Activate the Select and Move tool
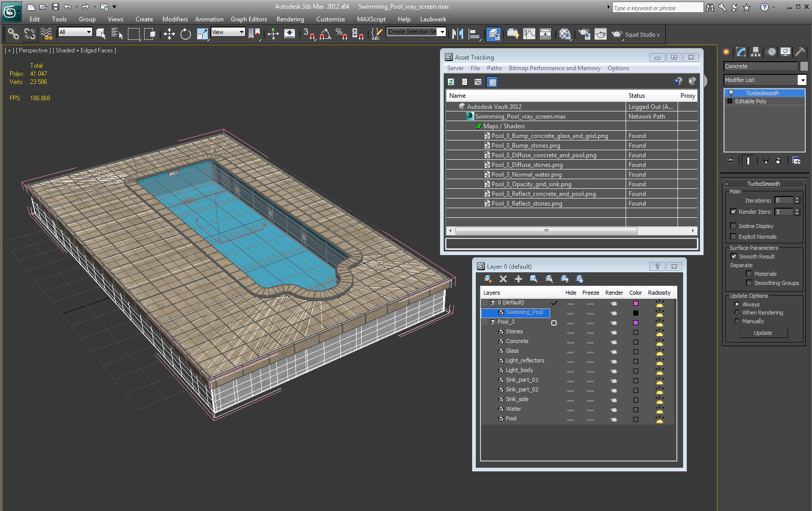The image size is (812, 511). (169, 34)
